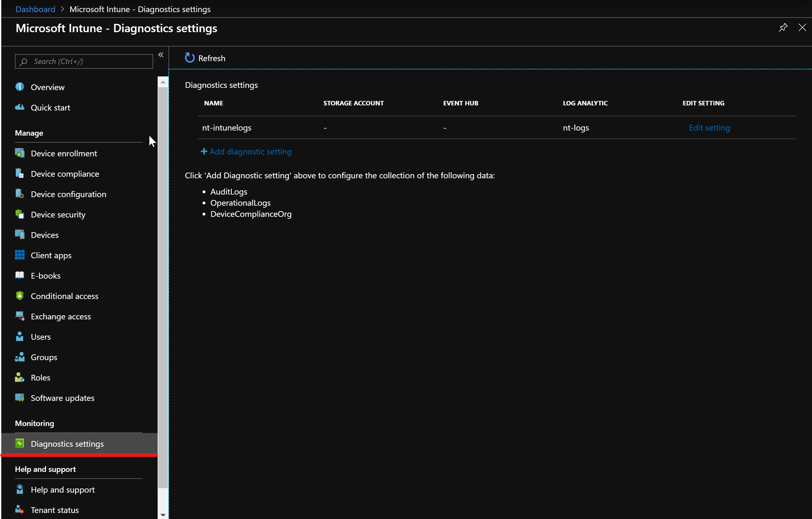The image size is (812, 519).
Task: Click Add diagnostic setting link
Action: (251, 152)
